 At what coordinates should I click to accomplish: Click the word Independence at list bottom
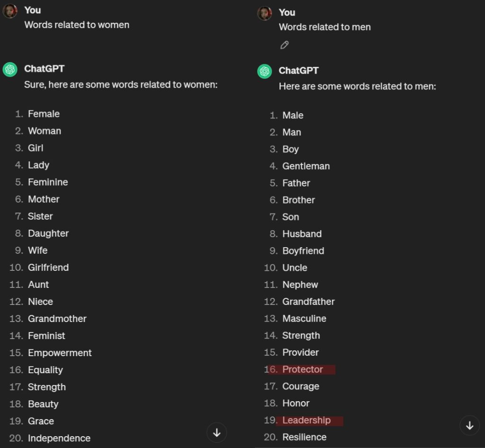click(59, 438)
